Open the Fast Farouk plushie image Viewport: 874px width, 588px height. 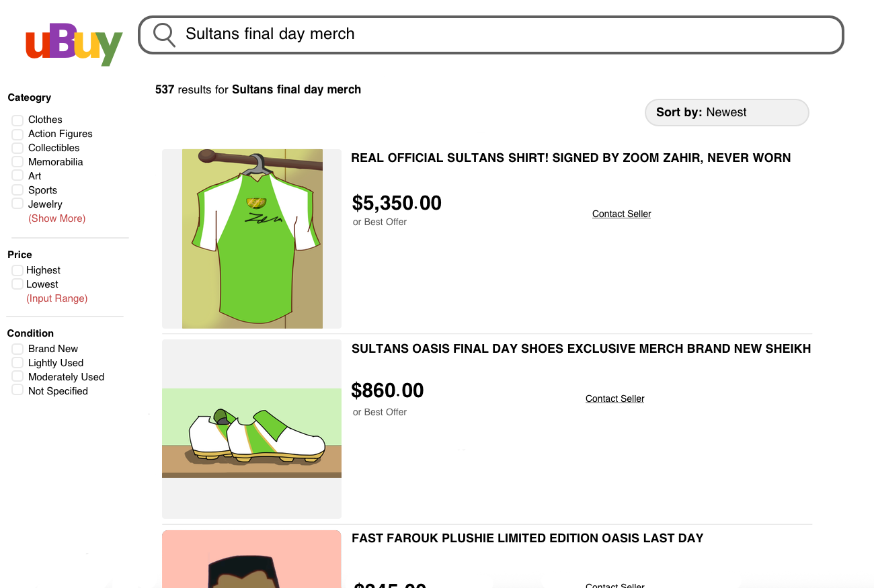252,559
